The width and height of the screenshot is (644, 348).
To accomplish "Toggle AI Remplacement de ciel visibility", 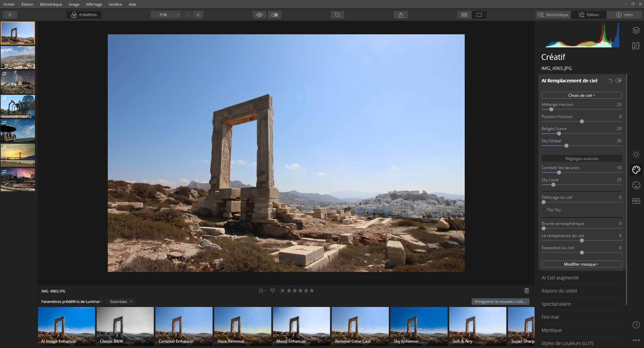I will click(x=619, y=80).
